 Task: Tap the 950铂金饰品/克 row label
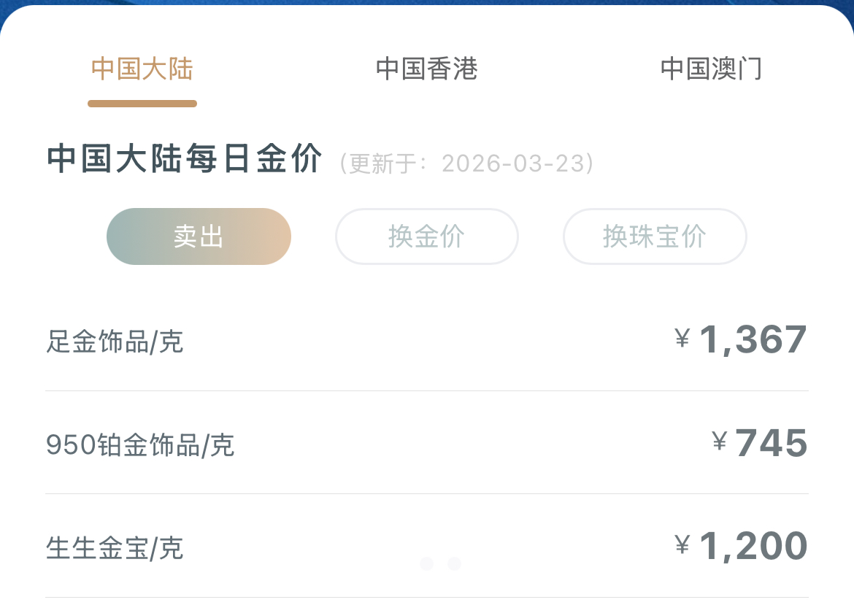tap(140, 444)
